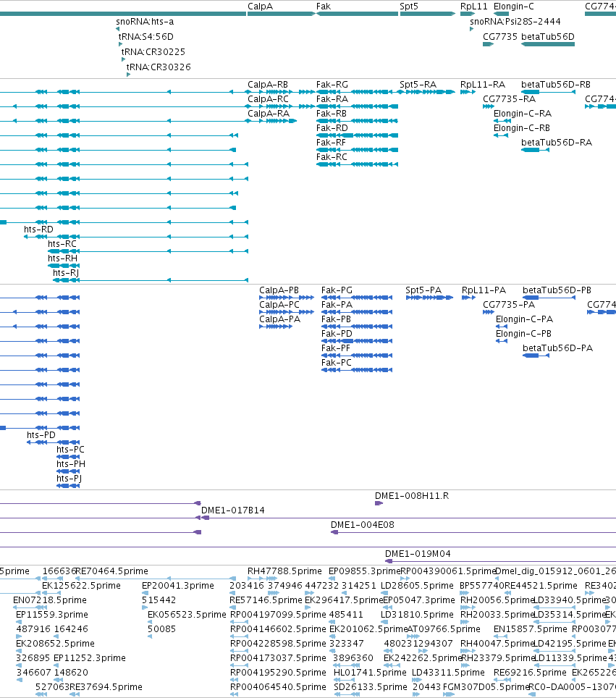Click the betaTub56D-PB protein label
The width and height of the screenshot is (616, 698).
(x=557, y=290)
